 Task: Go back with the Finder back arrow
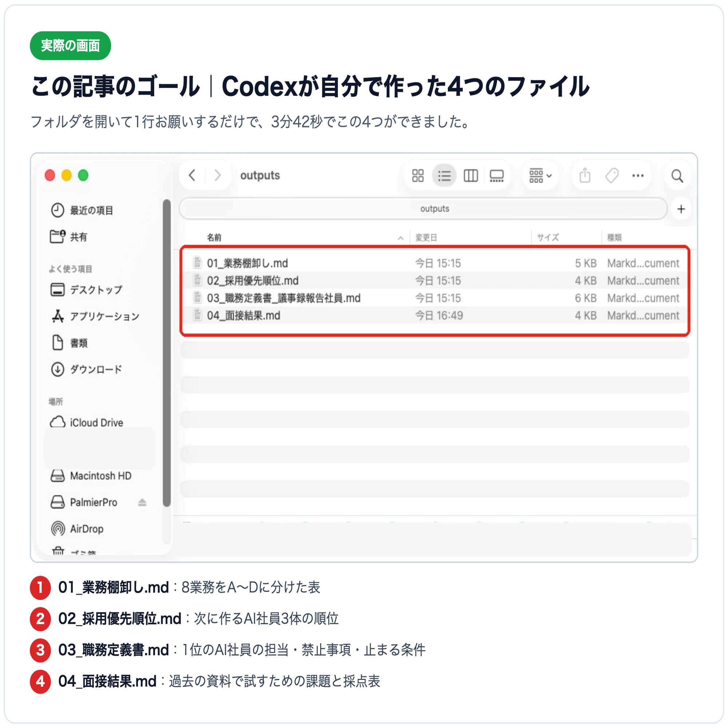click(192, 175)
